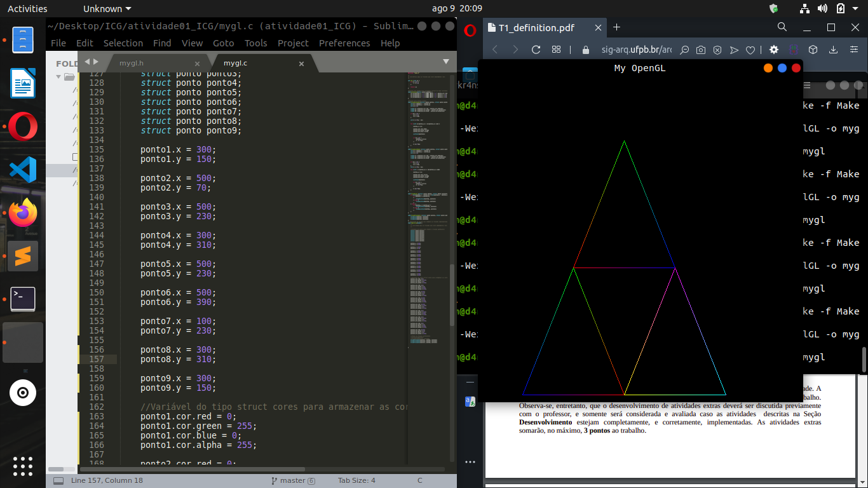Open Firefox from the dock
The height and width of the screenshot is (488, 868).
point(23,213)
